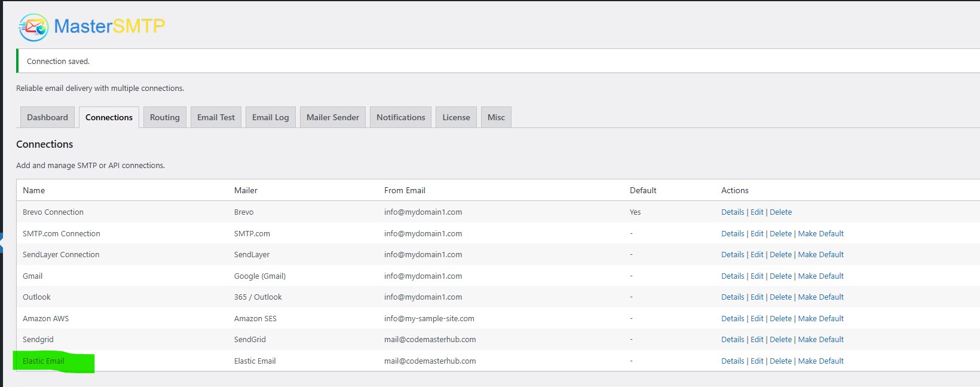The image size is (980, 387).
Task: Click the MasterSMTP logo icon
Action: [x=33, y=27]
